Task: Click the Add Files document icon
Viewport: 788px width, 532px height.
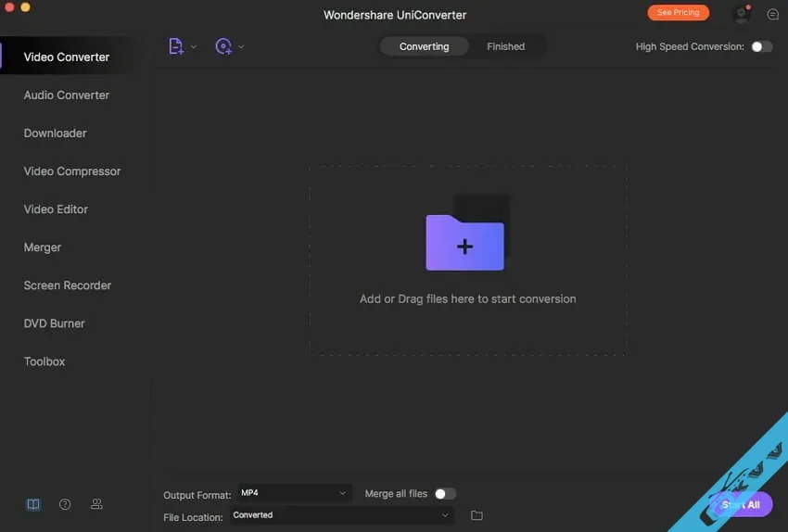Action: click(x=176, y=46)
